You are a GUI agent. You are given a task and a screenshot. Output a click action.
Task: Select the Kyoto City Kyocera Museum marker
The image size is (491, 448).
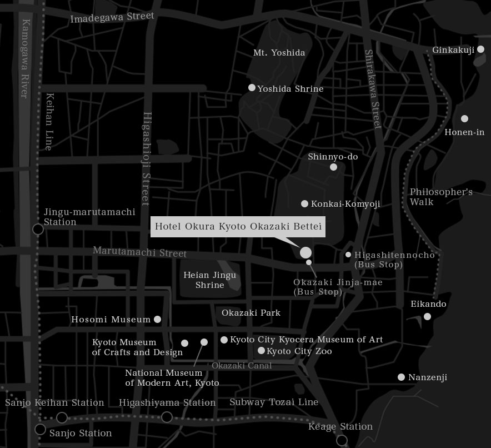[224, 340]
